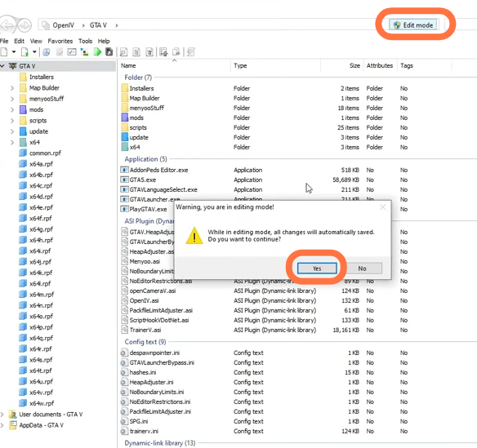Screen dimensions: 477x448
Task: Expand the x64 tree folder
Action: click(12, 142)
